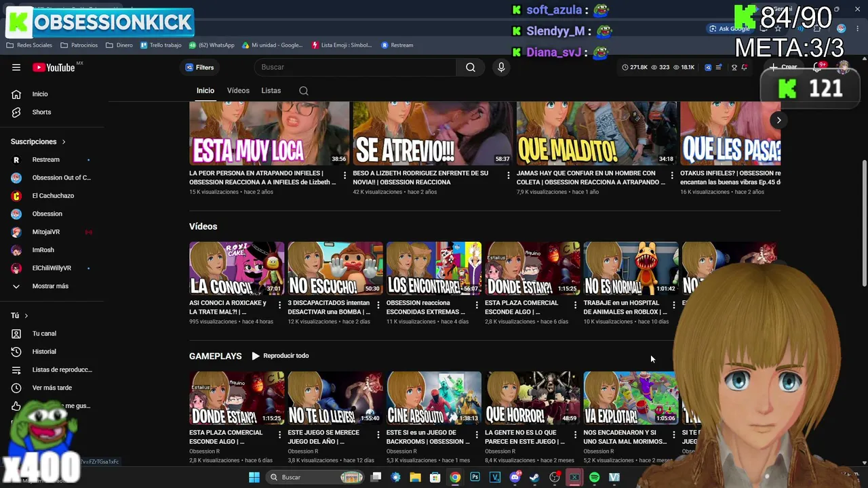Image resolution: width=868 pixels, height=488 pixels.
Task: Open the VA EXPLOTAR video thumbnail
Action: coord(631,398)
